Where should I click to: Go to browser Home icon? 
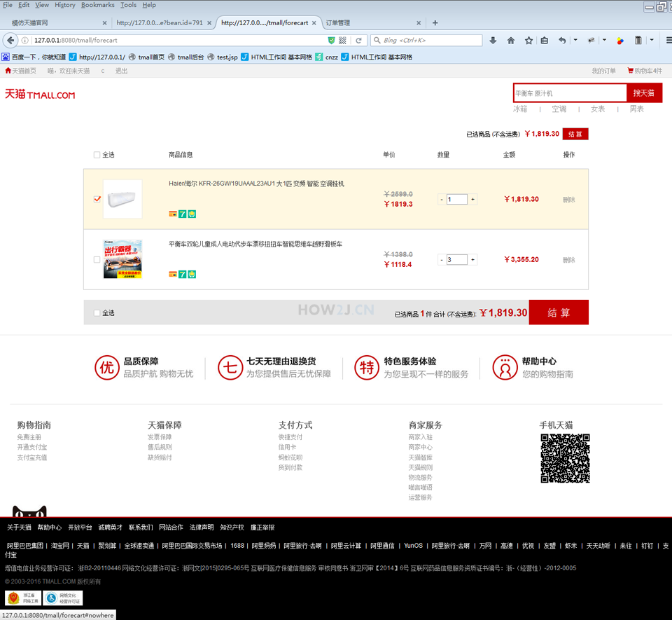tap(511, 41)
